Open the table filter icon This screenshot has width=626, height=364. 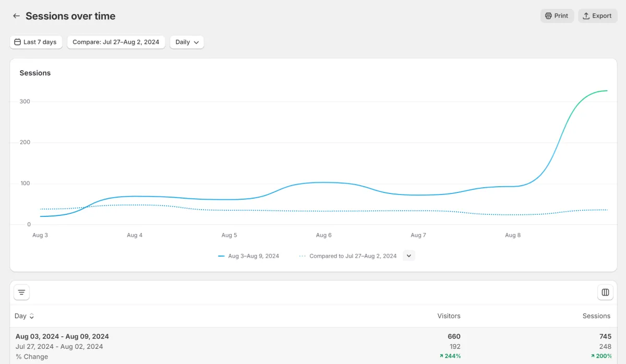[x=21, y=293]
